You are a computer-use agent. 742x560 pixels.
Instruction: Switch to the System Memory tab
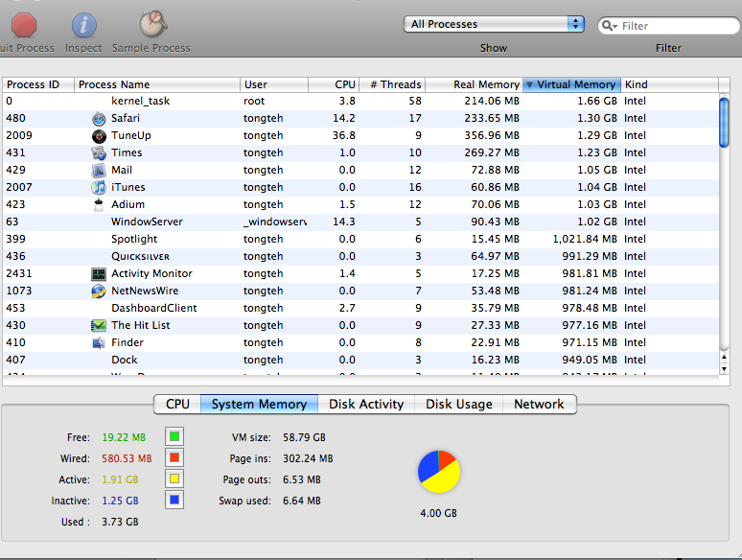tap(260, 404)
